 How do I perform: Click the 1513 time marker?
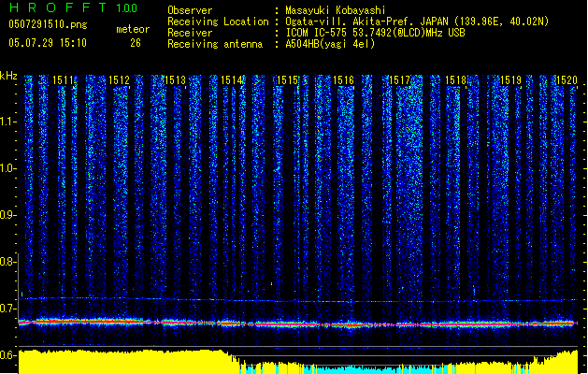pyautogui.click(x=175, y=80)
